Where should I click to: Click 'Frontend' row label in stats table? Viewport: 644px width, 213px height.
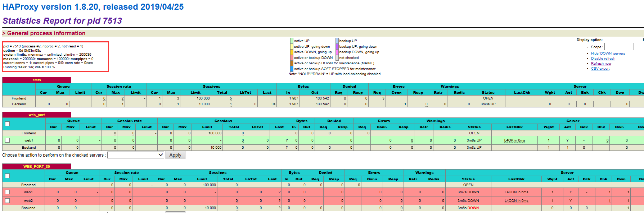(19, 98)
